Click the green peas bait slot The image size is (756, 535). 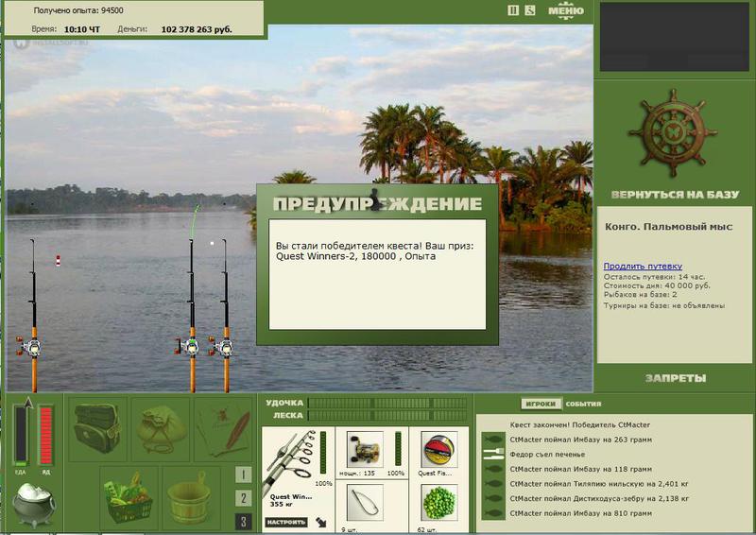click(438, 503)
